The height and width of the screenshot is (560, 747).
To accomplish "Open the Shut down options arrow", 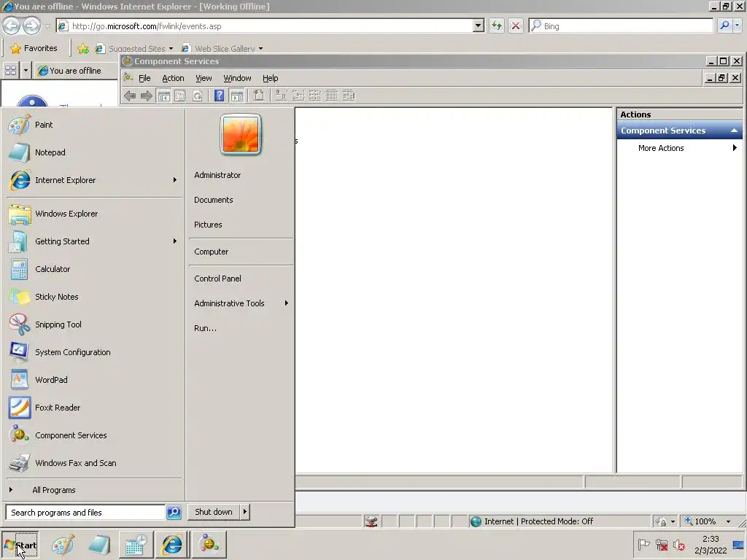I will click(245, 512).
